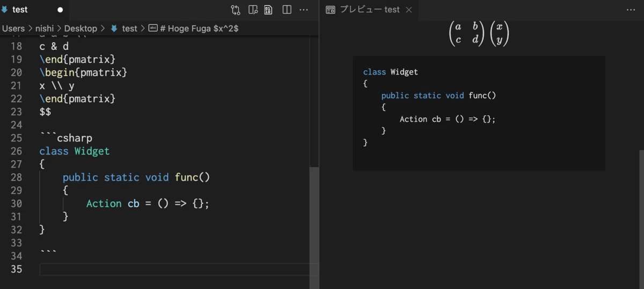Select the Users breadcrumb
644x289 pixels.
pyautogui.click(x=13, y=28)
